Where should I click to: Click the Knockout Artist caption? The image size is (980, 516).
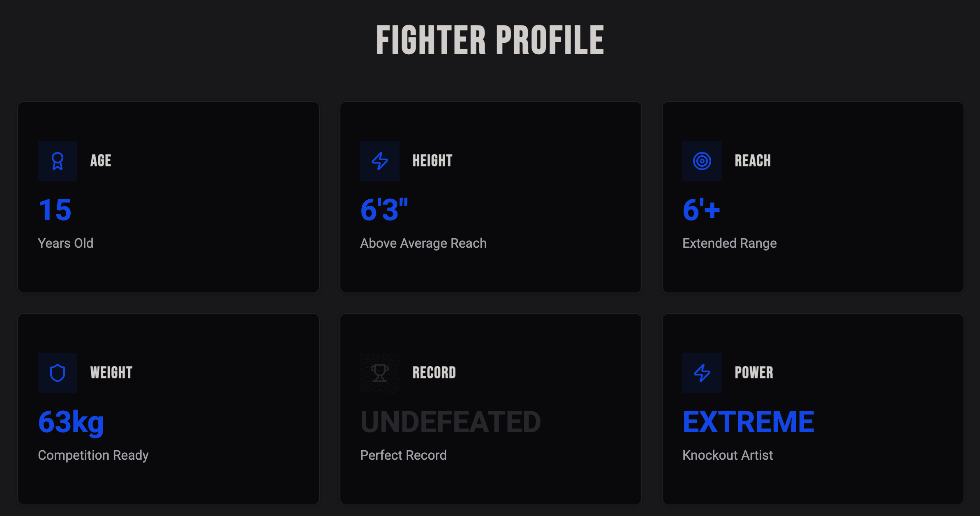pos(728,455)
